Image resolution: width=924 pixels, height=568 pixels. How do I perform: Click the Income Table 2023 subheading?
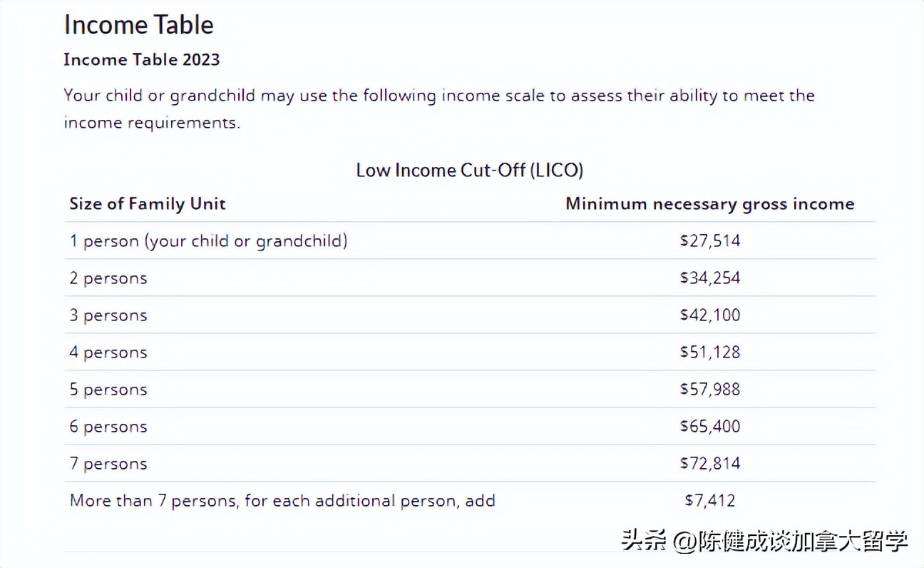pos(142,59)
